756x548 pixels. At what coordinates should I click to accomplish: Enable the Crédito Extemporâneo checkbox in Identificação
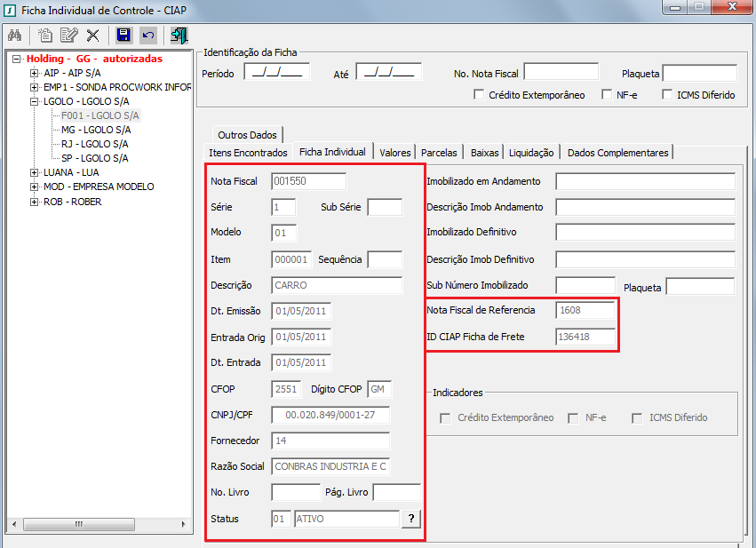[480, 95]
